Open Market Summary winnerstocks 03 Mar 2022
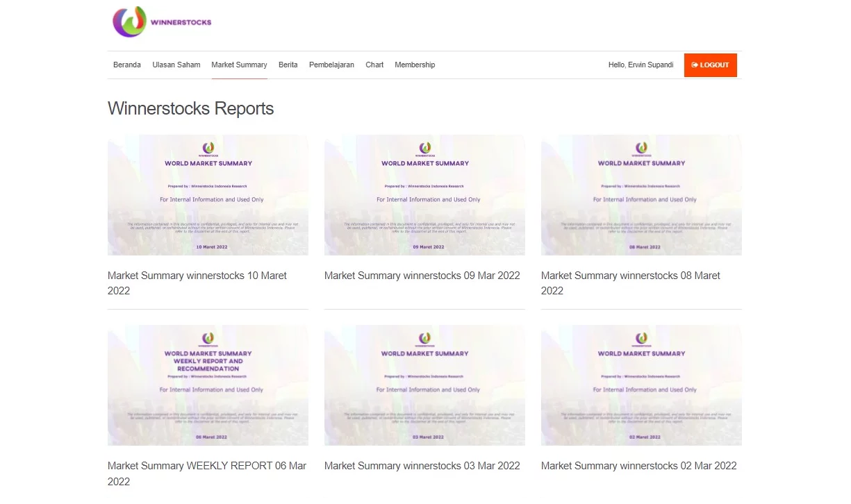851x504 pixels. (422, 466)
